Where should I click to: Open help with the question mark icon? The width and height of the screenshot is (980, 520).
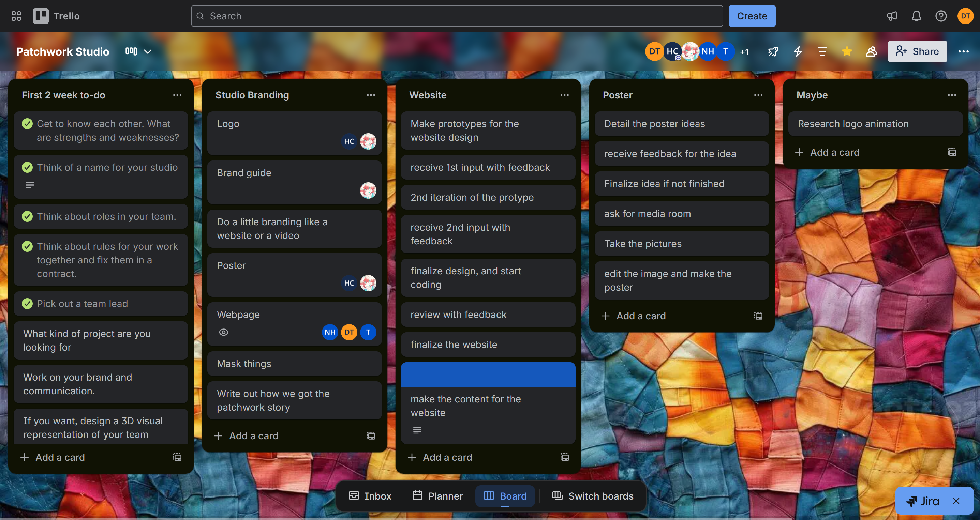point(941,16)
